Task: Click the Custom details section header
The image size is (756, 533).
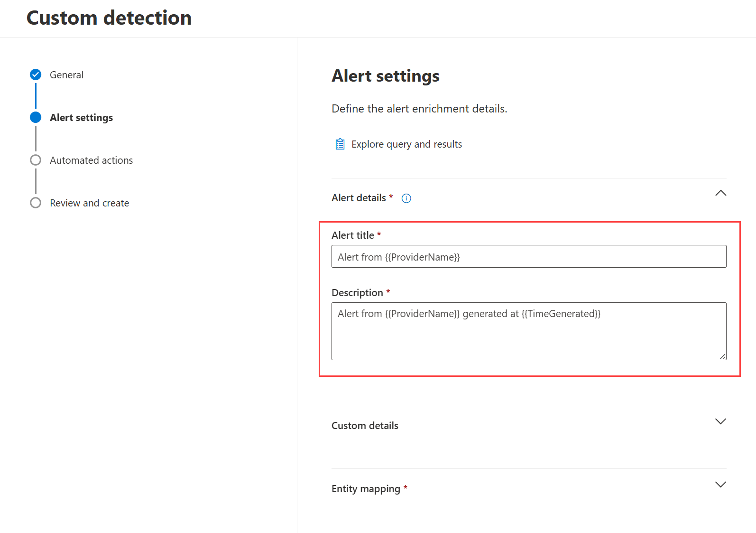Action: 365,426
